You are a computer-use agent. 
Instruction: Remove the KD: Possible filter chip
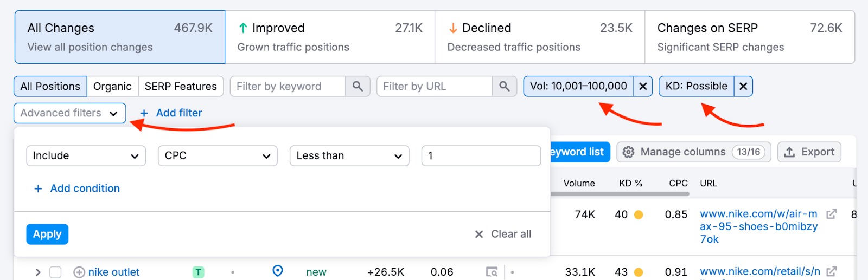(x=743, y=87)
